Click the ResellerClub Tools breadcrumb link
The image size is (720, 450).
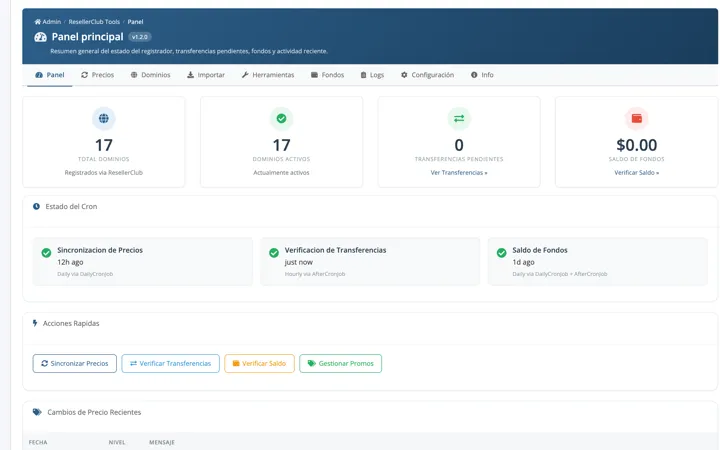pos(94,22)
